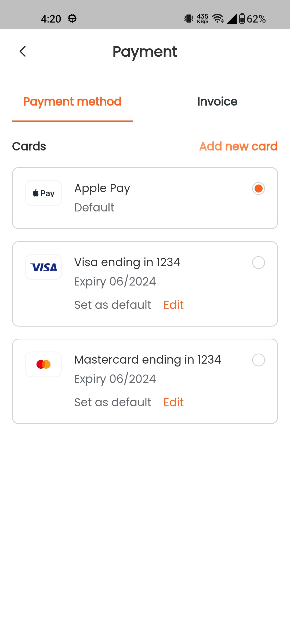Tap the back arrow icon
This screenshot has height=644, width=290.
[23, 51]
